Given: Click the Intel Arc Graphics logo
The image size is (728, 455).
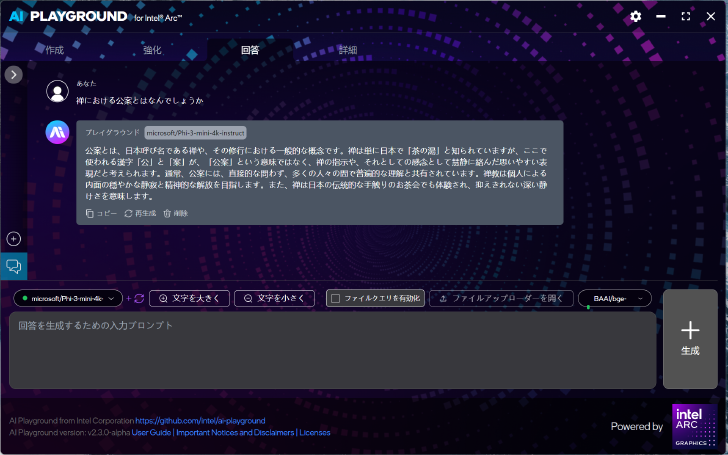Looking at the screenshot, I should coord(695,426).
